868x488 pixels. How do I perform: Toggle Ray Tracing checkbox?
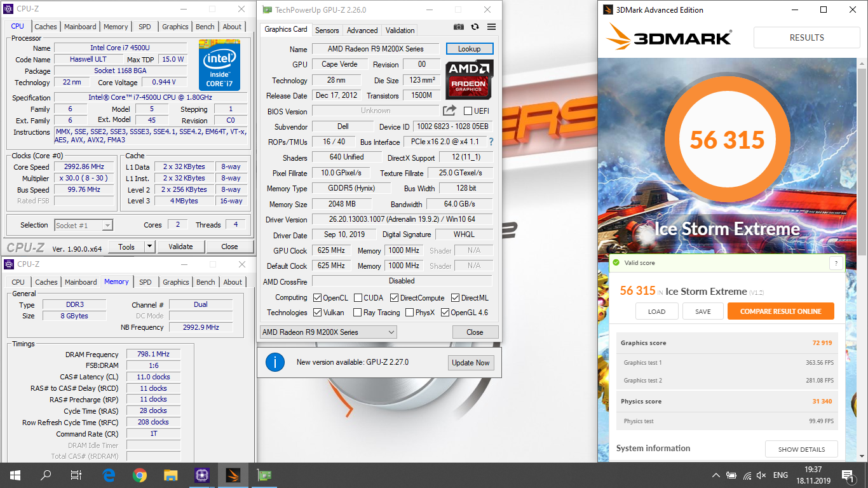coord(358,313)
